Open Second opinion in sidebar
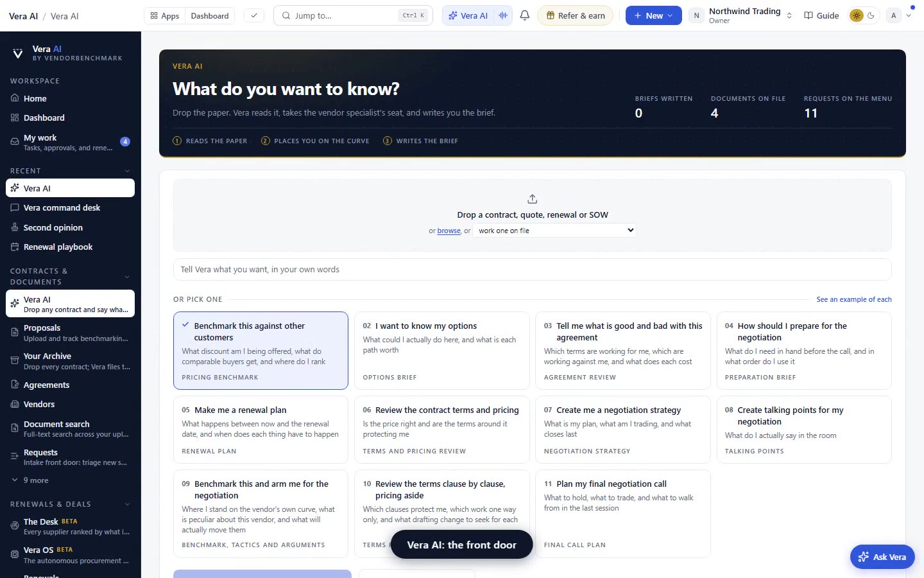 tap(70, 227)
